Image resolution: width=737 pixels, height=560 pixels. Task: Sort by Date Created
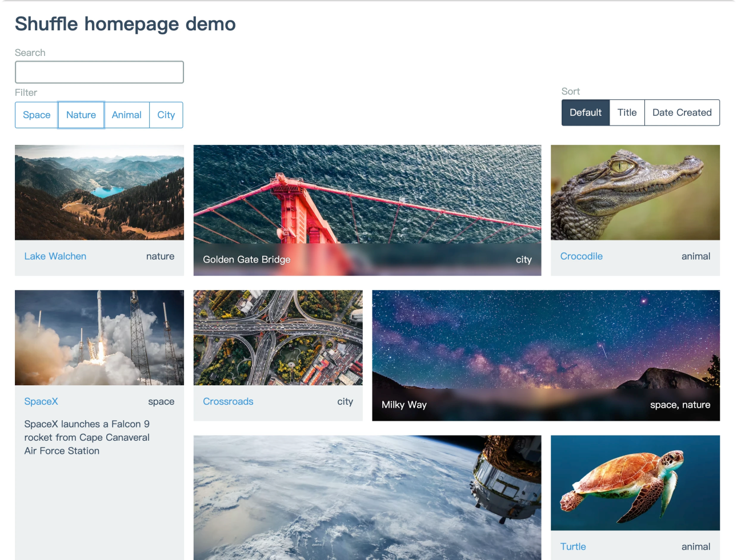(682, 112)
